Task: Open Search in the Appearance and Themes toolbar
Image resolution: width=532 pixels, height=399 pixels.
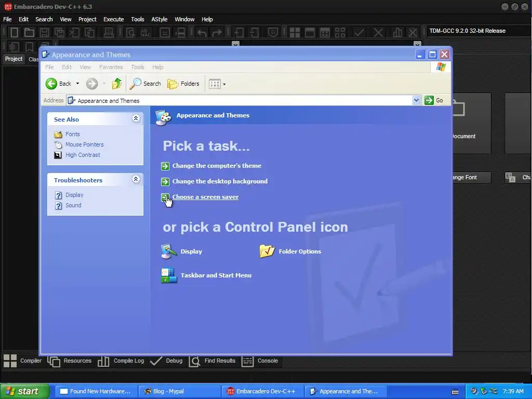Action: click(x=145, y=84)
